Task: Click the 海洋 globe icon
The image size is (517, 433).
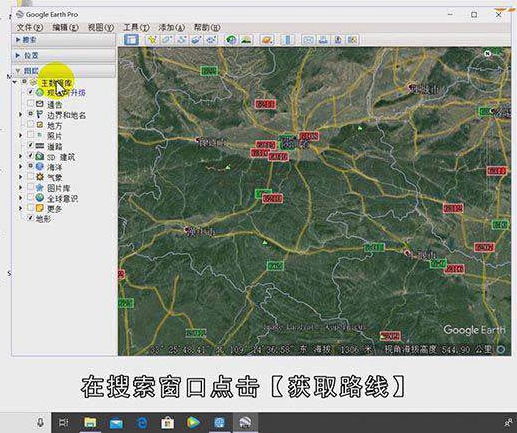Action: coord(40,166)
